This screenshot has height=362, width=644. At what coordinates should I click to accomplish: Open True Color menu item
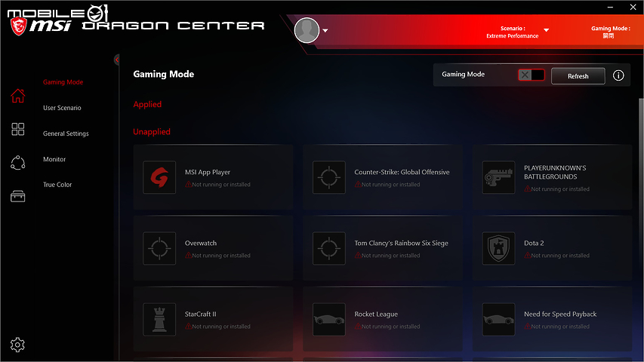(x=57, y=185)
